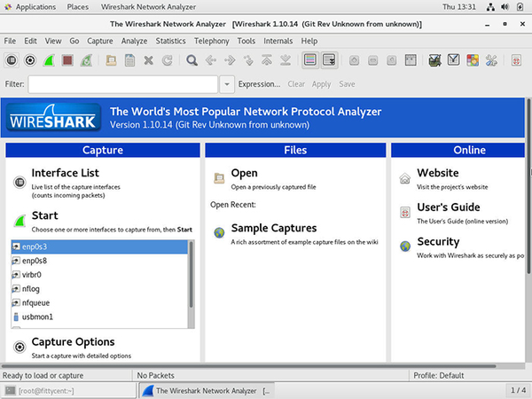Select enp0s8 interface in list
Viewport: 532px width, 399px height.
99,261
